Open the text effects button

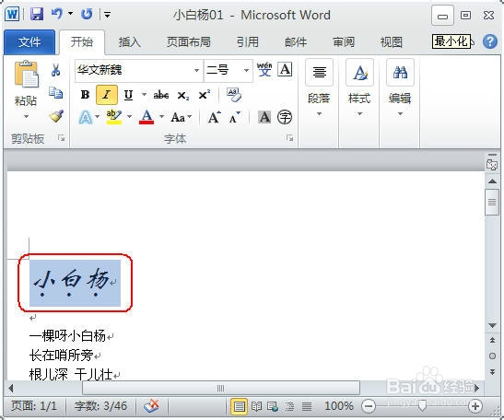[86, 117]
